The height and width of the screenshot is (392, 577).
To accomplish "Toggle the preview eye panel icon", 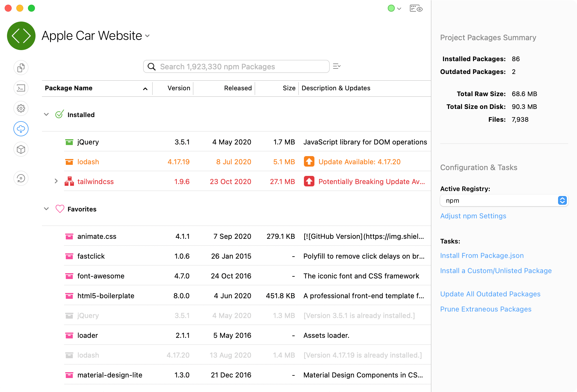I will pos(416,8).
